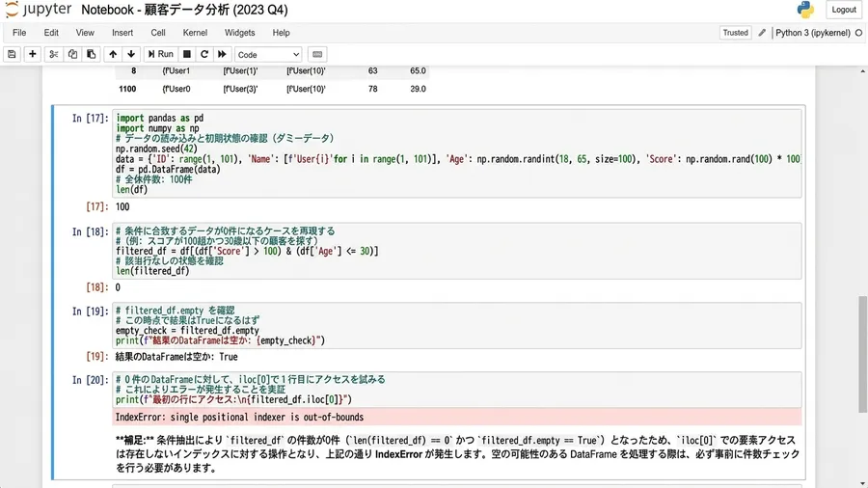The width and height of the screenshot is (868, 488).
Task: Click inside code cell In [20]
Action: point(457,390)
